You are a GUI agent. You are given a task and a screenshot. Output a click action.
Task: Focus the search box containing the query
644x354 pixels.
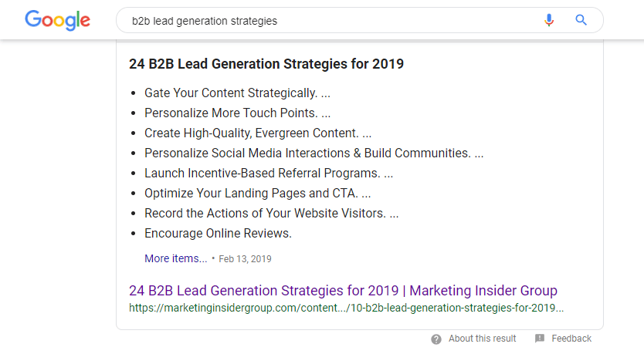pyautogui.click(x=324, y=21)
